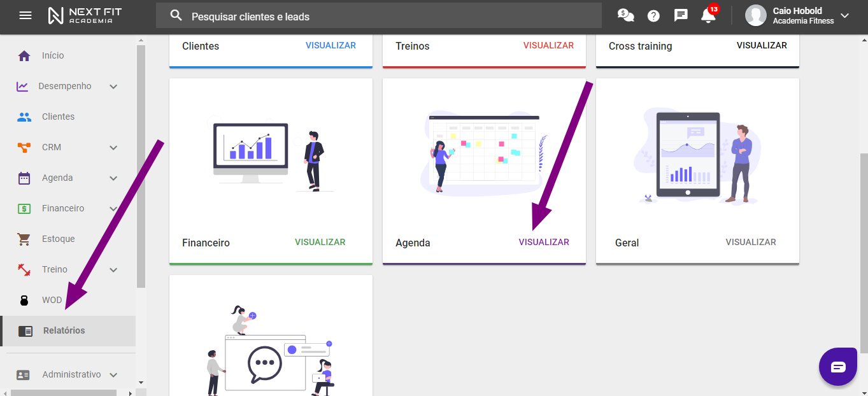Expand the CRM menu chevron
The width and height of the screenshot is (868, 396).
pos(113,148)
